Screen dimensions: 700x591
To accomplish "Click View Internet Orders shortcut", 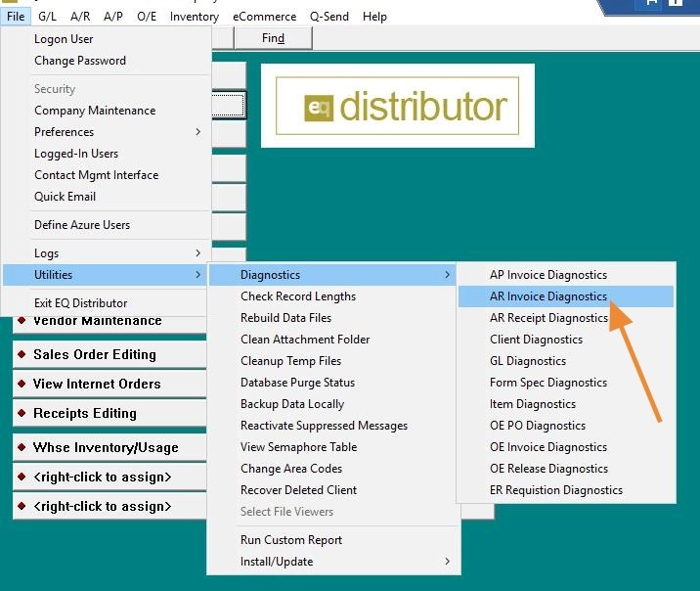I will pyautogui.click(x=109, y=384).
